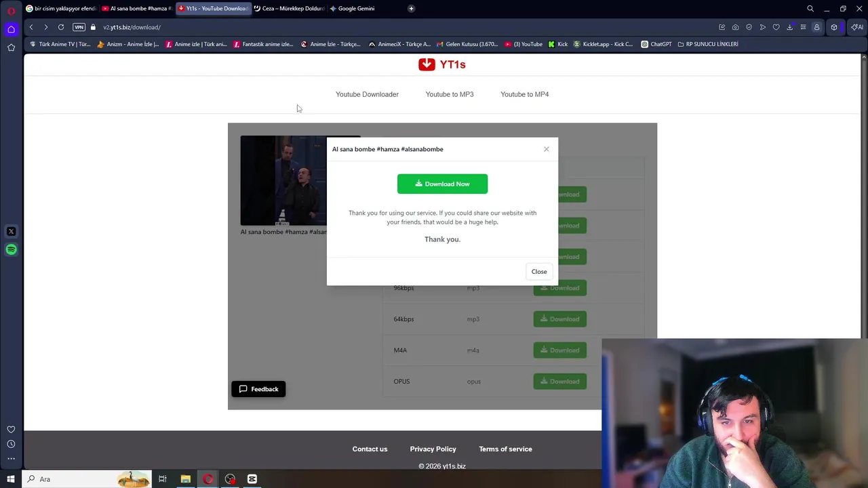Viewport: 868px width, 488px height.
Task: Open the Youtube to MP3 menu item
Action: coord(450,94)
